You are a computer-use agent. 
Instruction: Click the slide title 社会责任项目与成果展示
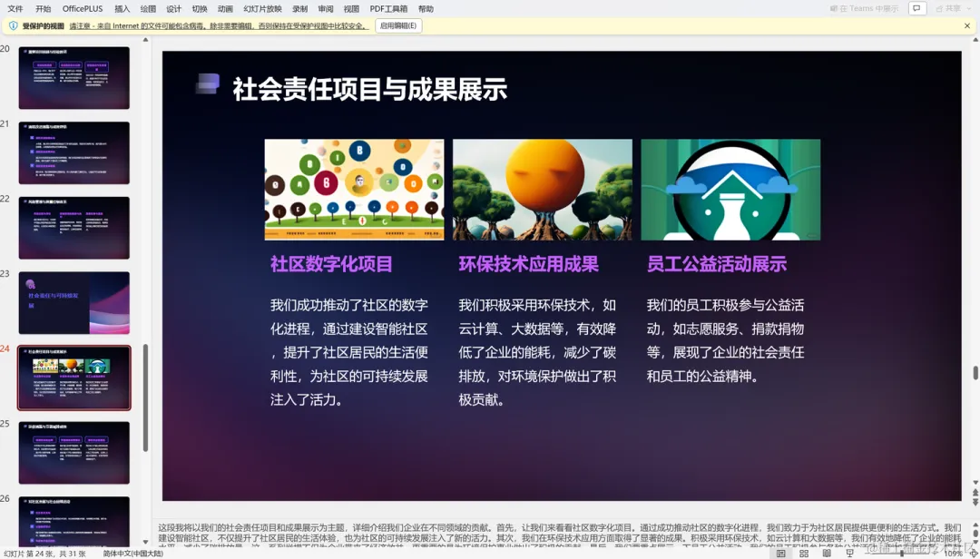(x=369, y=89)
